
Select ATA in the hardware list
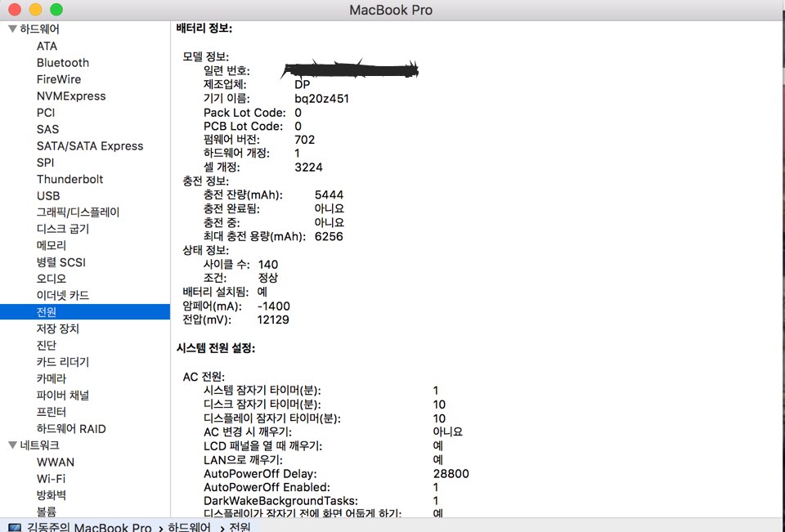click(47, 46)
